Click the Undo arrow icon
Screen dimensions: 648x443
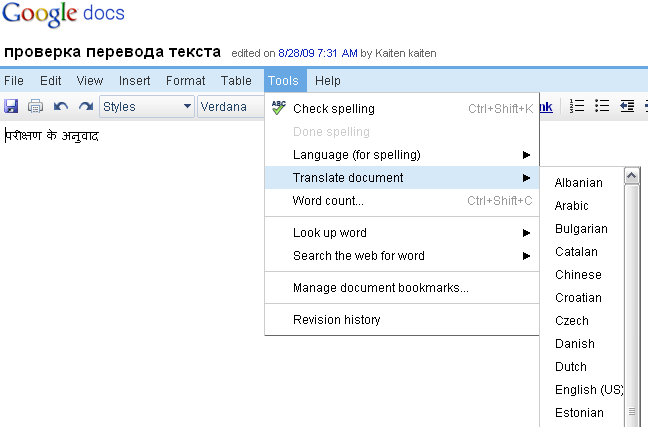click(61, 107)
